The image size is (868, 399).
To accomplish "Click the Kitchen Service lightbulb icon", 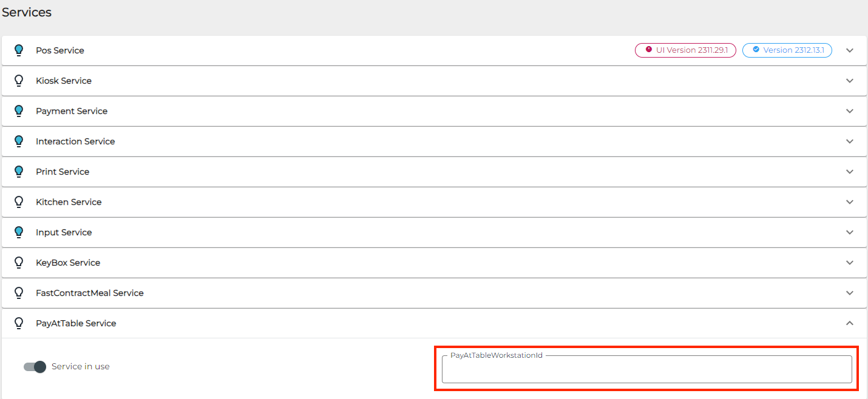I will click(x=19, y=202).
